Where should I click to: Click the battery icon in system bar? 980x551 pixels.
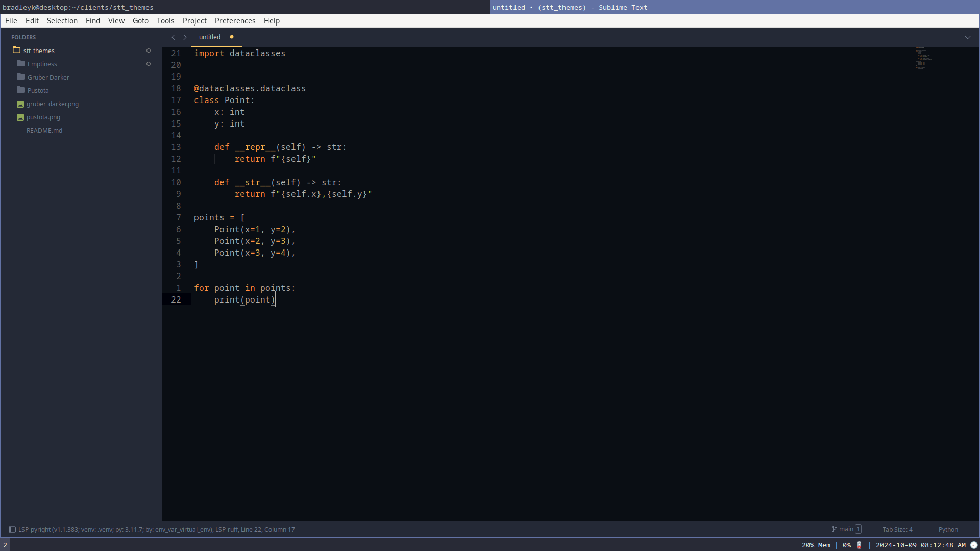click(859, 545)
